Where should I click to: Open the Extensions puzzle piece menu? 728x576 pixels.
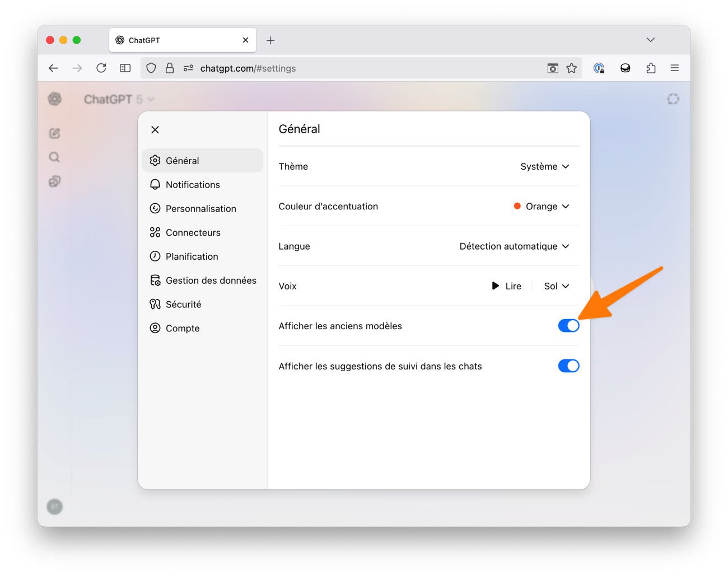click(651, 68)
